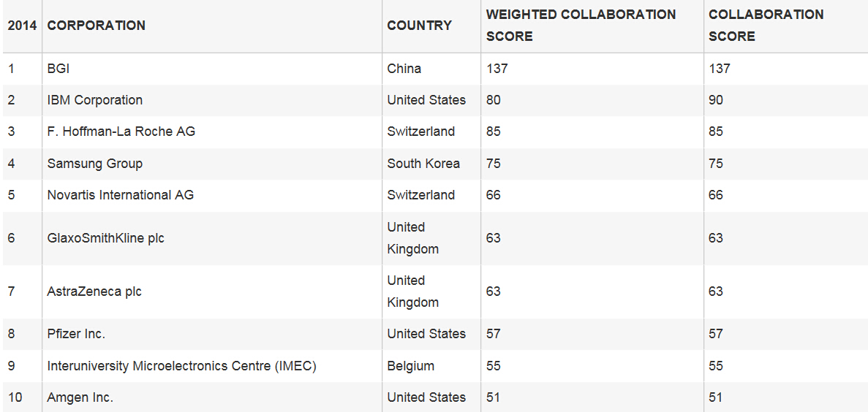Click the COUNTRY column header
The height and width of the screenshot is (412, 868).
[420, 26]
